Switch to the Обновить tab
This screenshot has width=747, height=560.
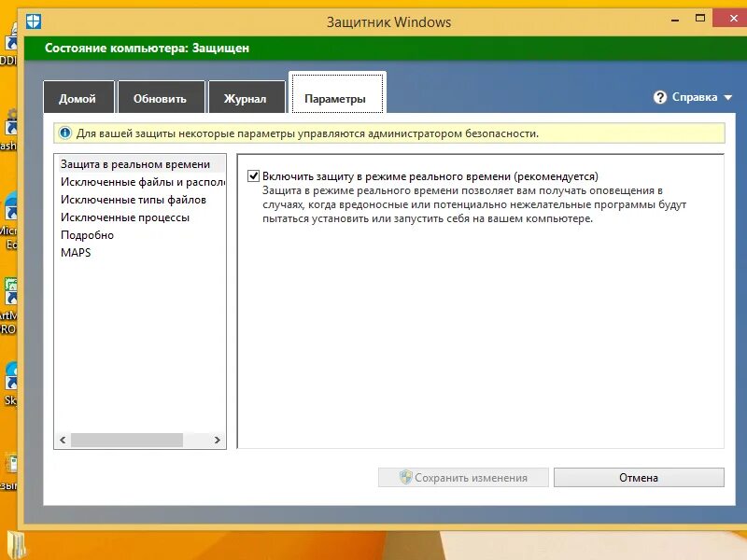tap(160, 97)
